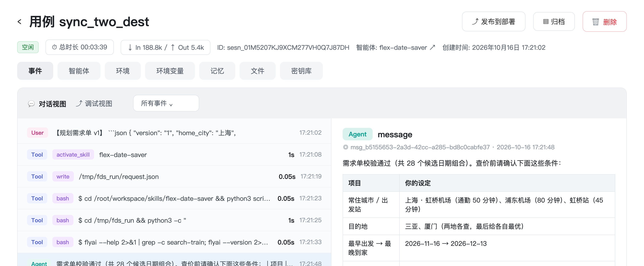Click the message ID msg_b5155653 text
The height and width of the screenshot is (266, 644).
(420, 147)
